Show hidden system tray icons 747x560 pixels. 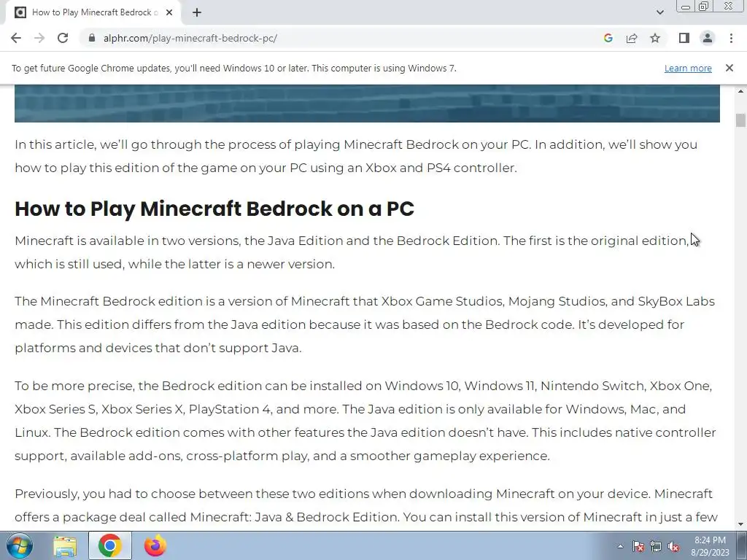point(620,546)
